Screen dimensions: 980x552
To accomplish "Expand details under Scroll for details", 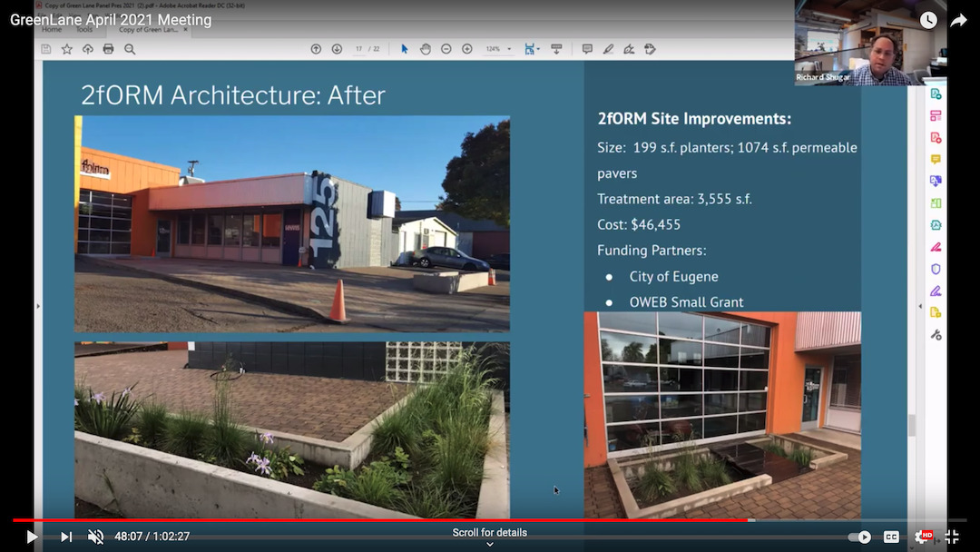I will [490, 537].
